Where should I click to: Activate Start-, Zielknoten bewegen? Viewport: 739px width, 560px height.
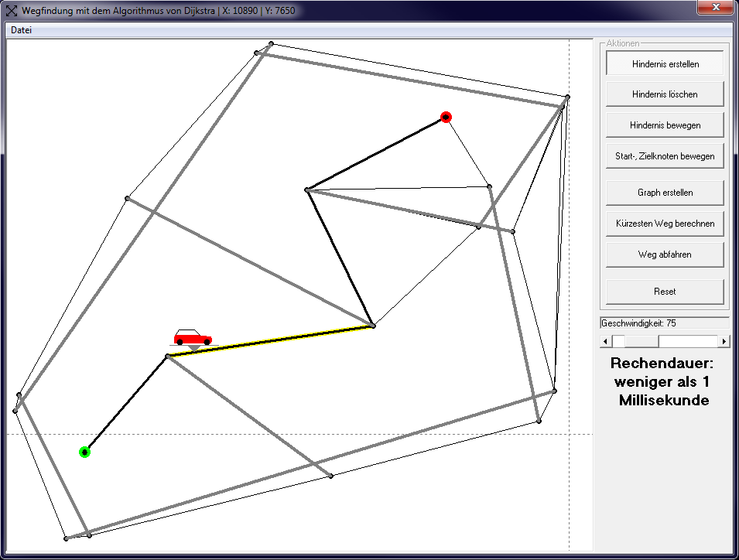click(x=665, y=156)
